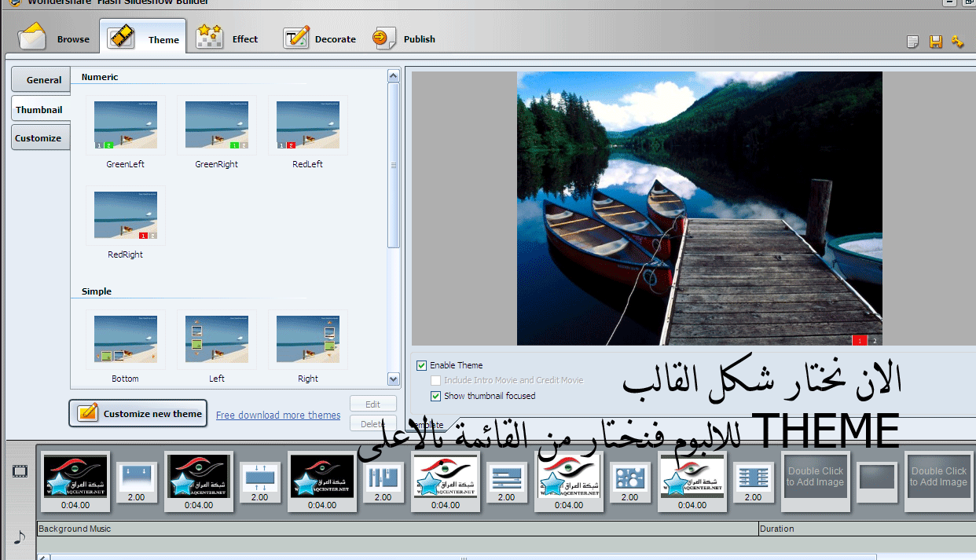Image resolution: width=976 pixels, height=560 pixels.
Task: Go to the Effect tab
Action: [x=227, y=38]
